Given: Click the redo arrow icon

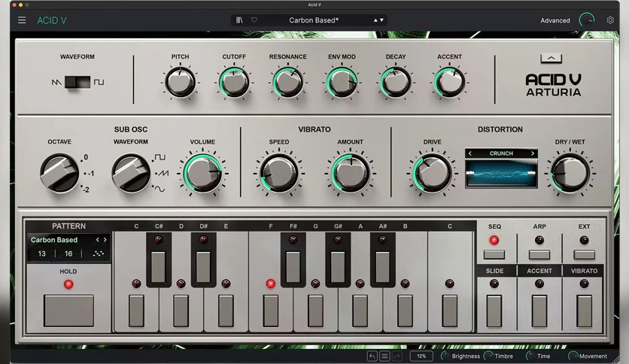Looking at the screenshot, I should point(397,356).
